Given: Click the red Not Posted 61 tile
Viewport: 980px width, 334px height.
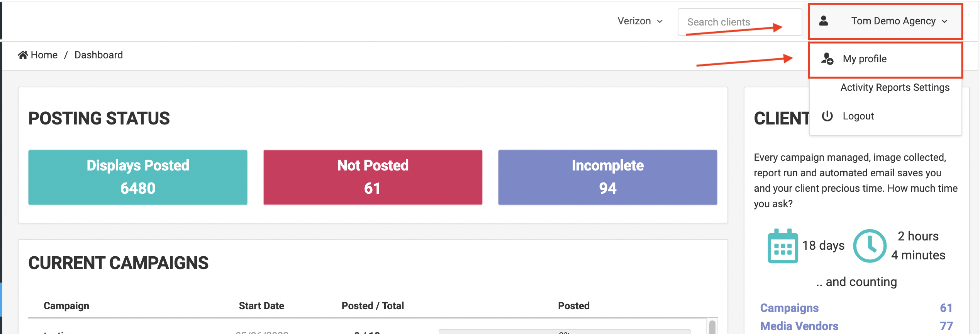Looking at the screenshot, I should point(373,177).
